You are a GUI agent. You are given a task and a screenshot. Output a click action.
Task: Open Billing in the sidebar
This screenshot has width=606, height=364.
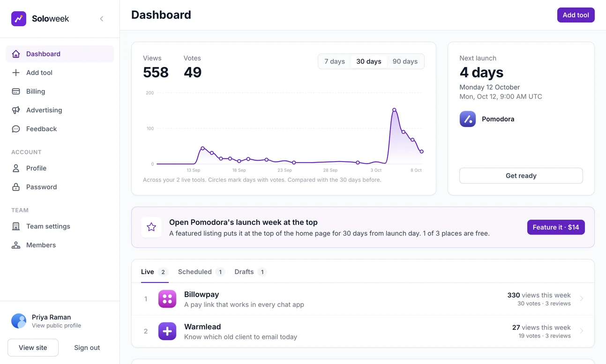click(x=60, y=91)
